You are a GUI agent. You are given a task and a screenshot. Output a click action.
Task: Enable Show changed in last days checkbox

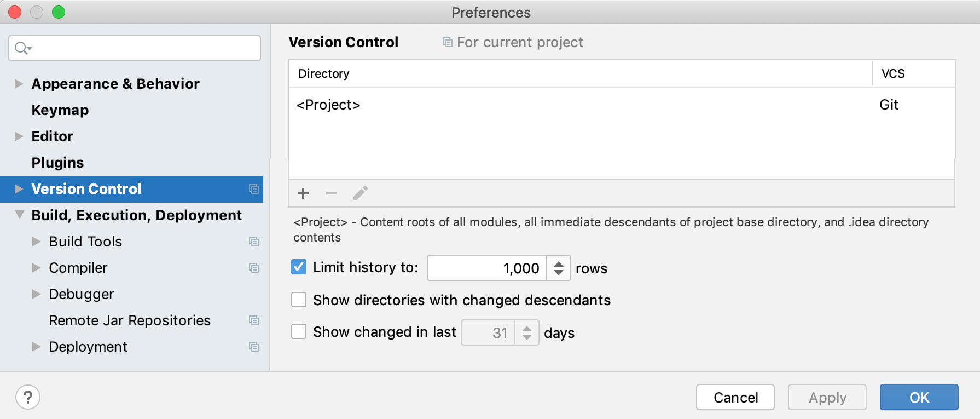[x=299, y=332]
